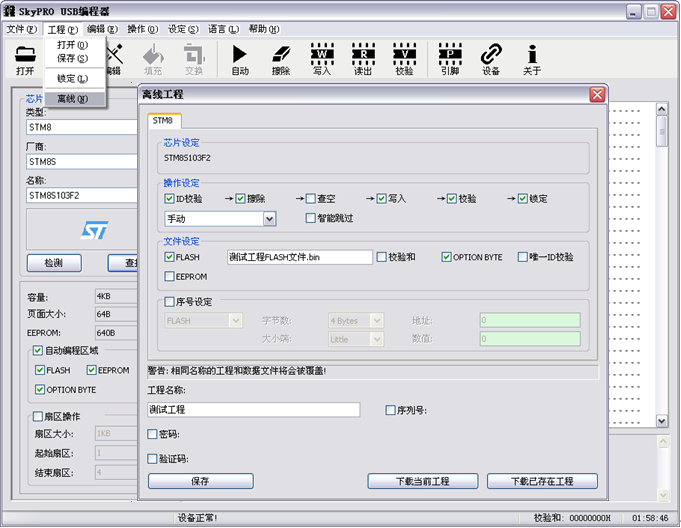Screen dimensions: 681x528
Task: Choose 打开 in the 工程 menu
Action: [74, 45]
